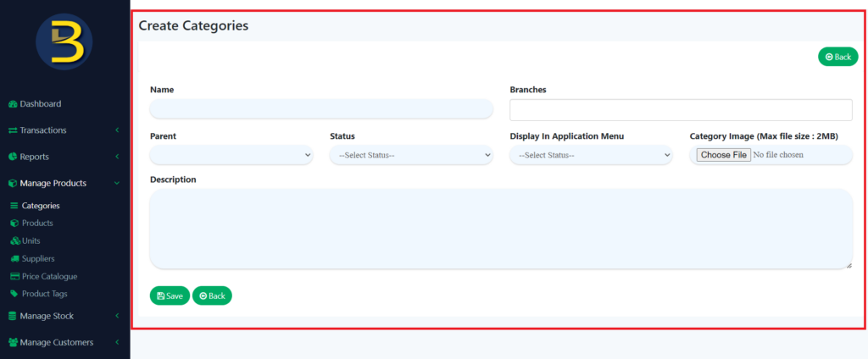Click the Price Catalogue icon
Screen dimensions: 868x359
click(x=14, y=277)
